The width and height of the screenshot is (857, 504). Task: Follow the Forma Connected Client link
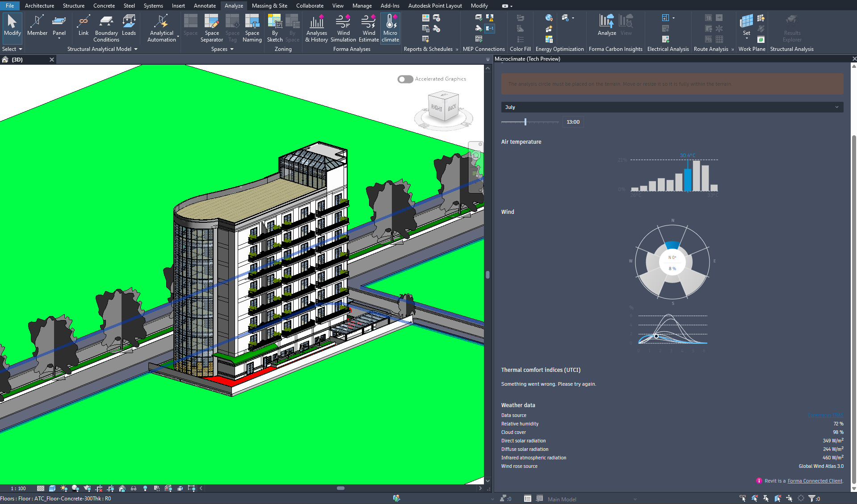point(815,481)
